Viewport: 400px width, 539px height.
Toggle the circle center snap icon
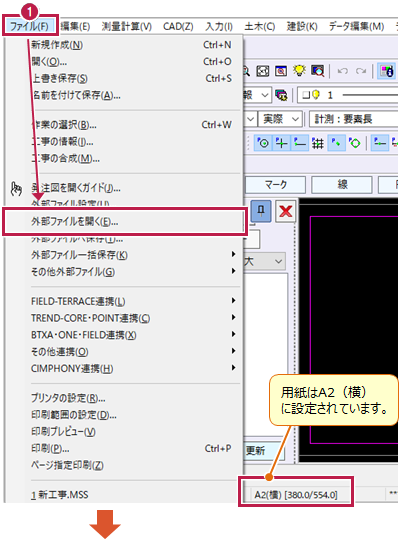click(263, 143)
